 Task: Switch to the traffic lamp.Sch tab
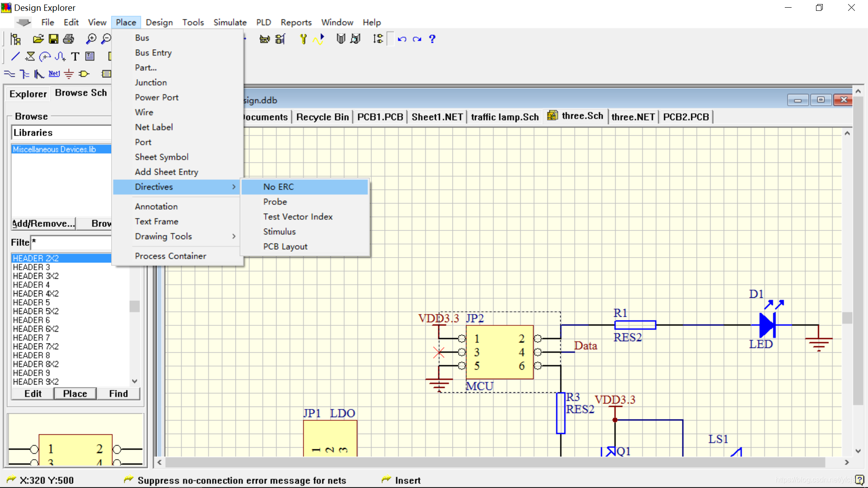tap(505, 117)
